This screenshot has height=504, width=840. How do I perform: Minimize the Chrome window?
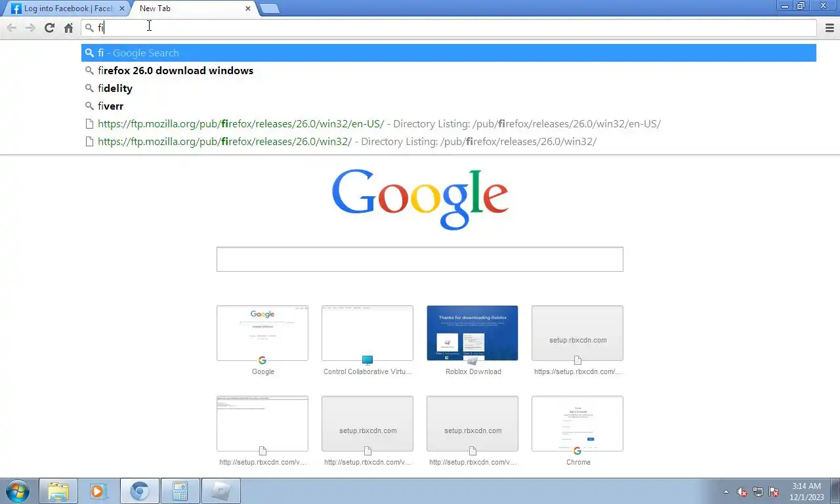click(x=784, y=6)
